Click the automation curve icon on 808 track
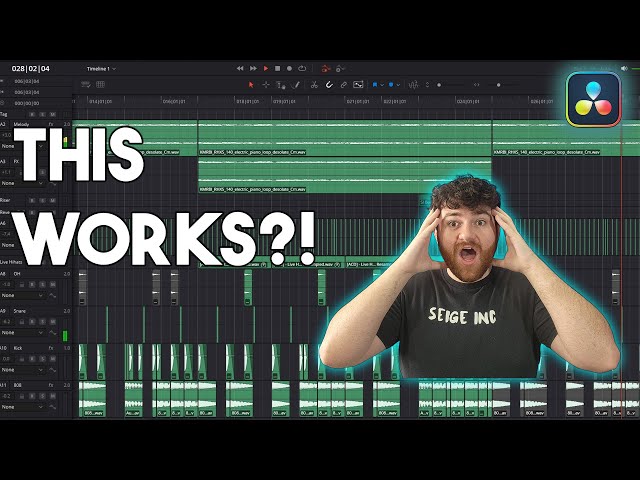 tap(52, 407)
